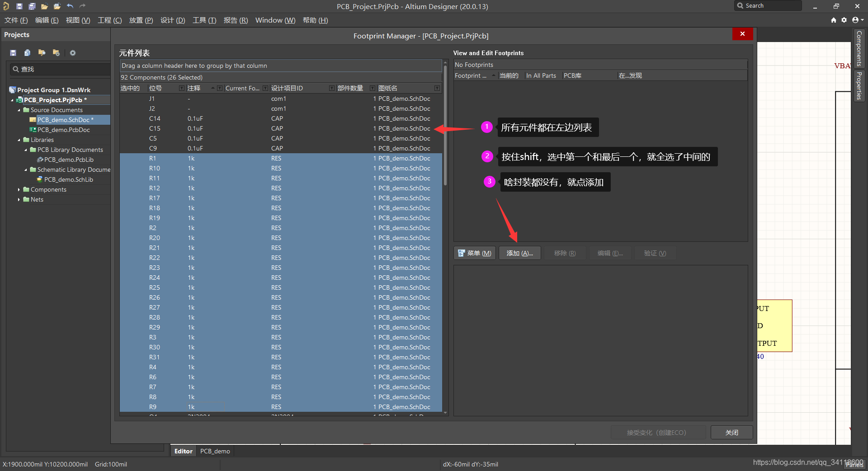
Task: Open the 文件 (F) menu
Action: 16,20
